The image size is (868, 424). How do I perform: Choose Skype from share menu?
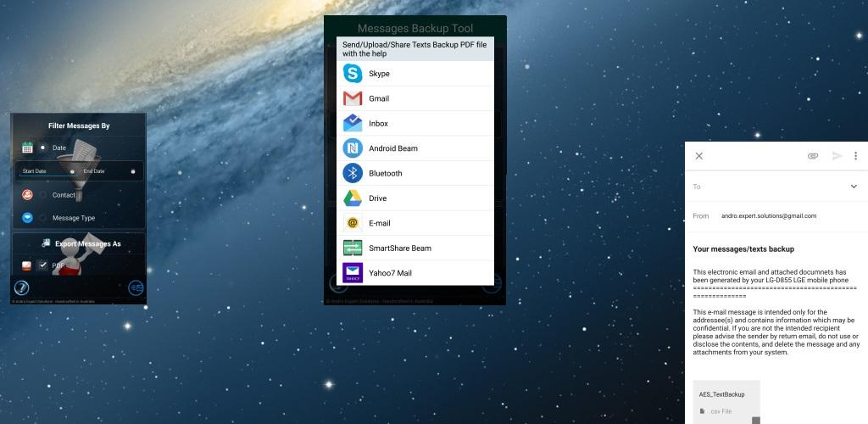[415, 74]
